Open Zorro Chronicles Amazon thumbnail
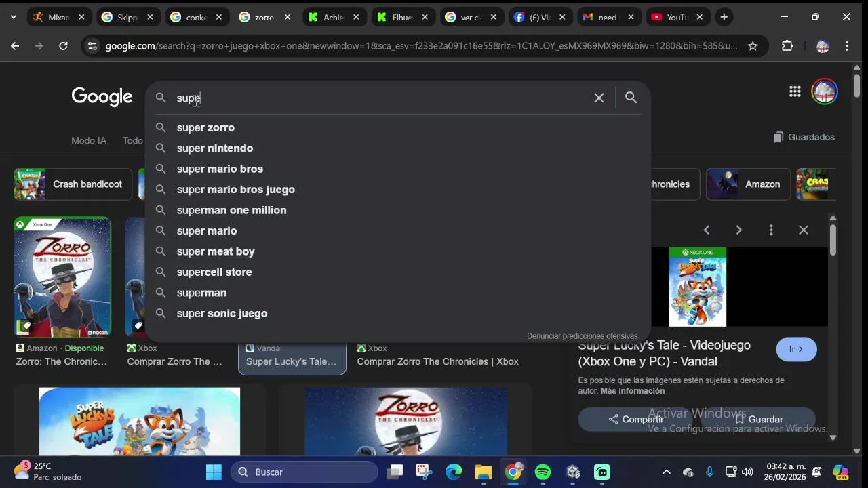The image size is (868, 488). coord(62,277)
